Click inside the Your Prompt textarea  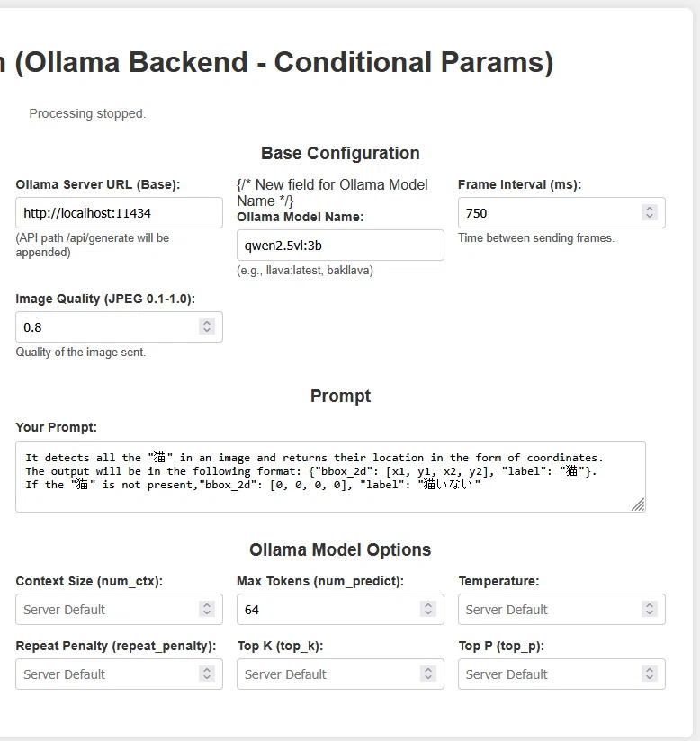click(x=330, y=477)
